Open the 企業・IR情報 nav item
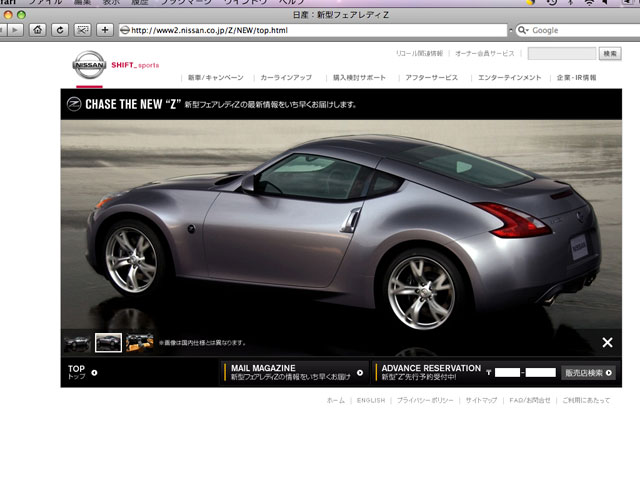Image resolution: width=640 pixels, height=480 pixels. 576,78
